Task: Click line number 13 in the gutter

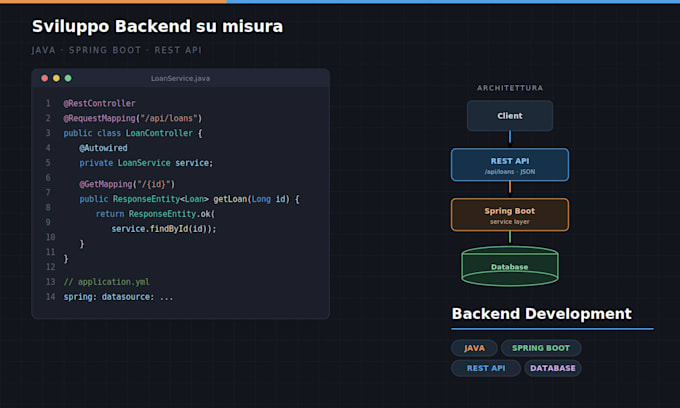Action: pyautogui.click(x=51, y=282)
